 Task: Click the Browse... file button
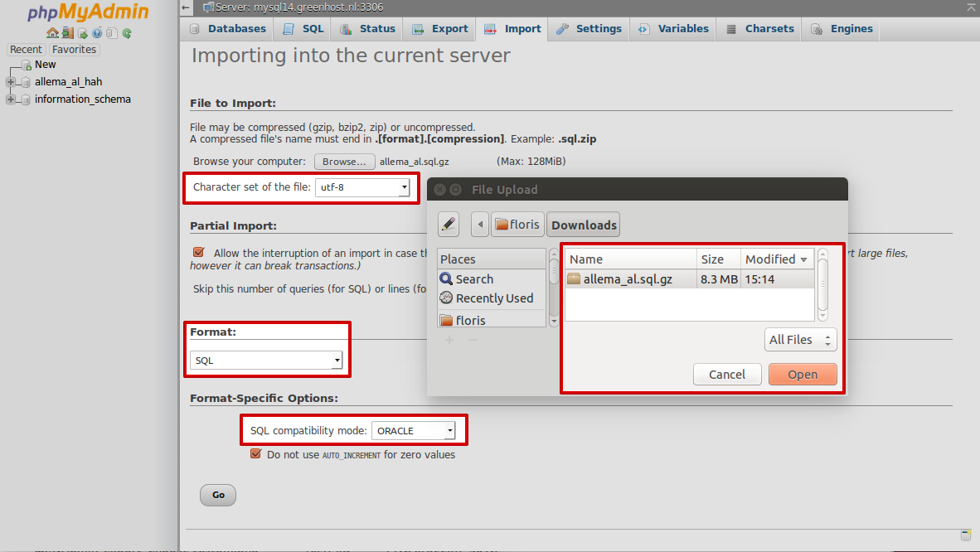344,162
